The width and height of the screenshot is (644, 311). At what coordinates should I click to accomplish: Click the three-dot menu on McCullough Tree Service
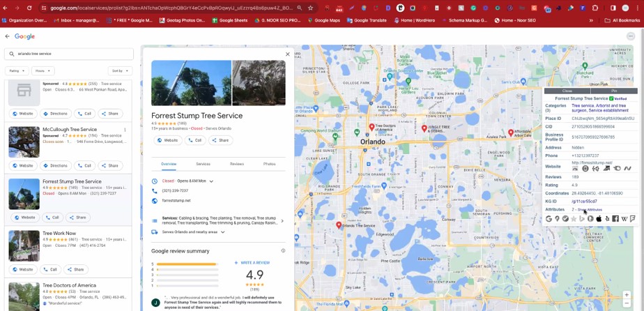tap(125, 130)
